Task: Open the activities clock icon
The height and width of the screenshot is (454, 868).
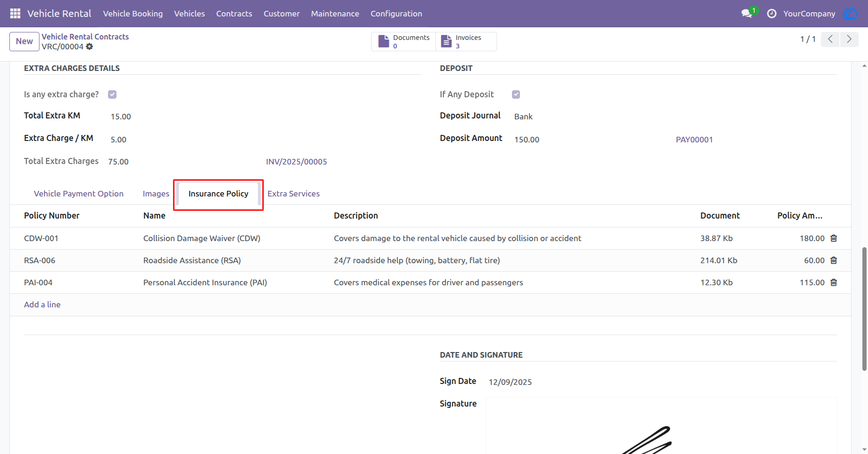Action: [x=772, y=14]
